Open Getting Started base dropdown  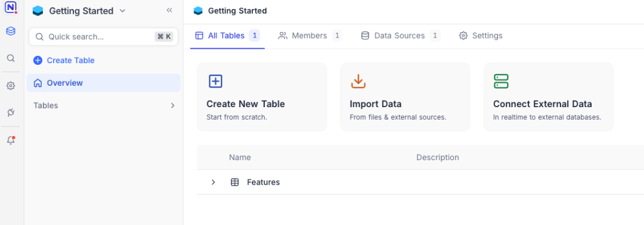click(x=79, y=11)
